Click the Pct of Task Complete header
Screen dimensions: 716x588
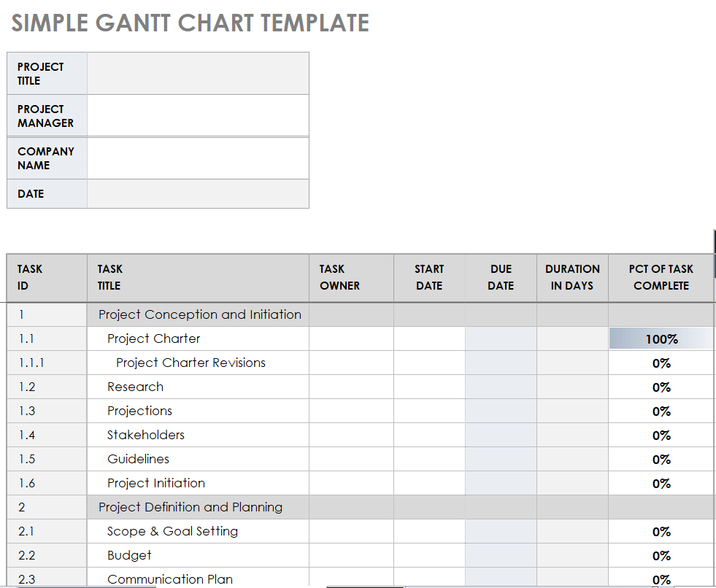tap(661, 278)
